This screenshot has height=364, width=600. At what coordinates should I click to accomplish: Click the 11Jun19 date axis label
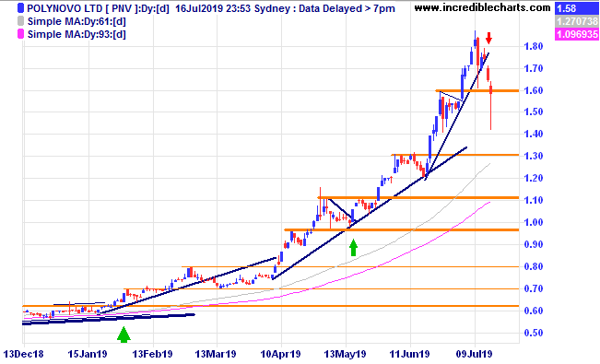409,355
